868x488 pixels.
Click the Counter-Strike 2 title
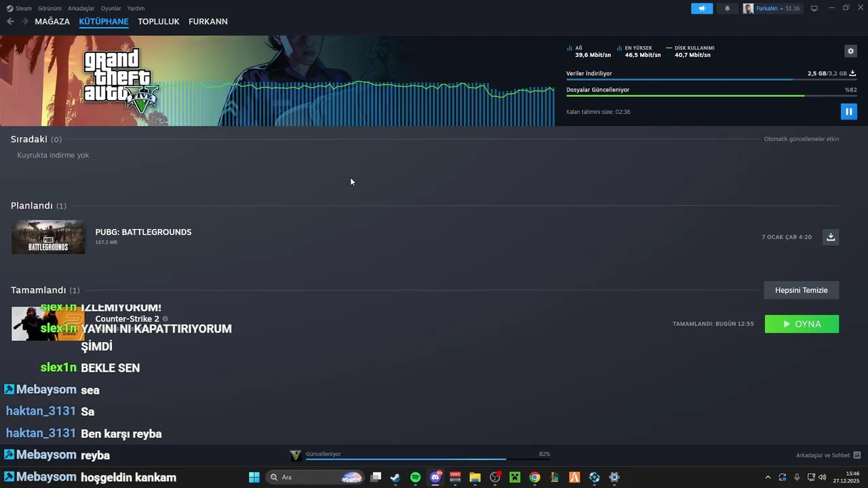tap(127, 319)
